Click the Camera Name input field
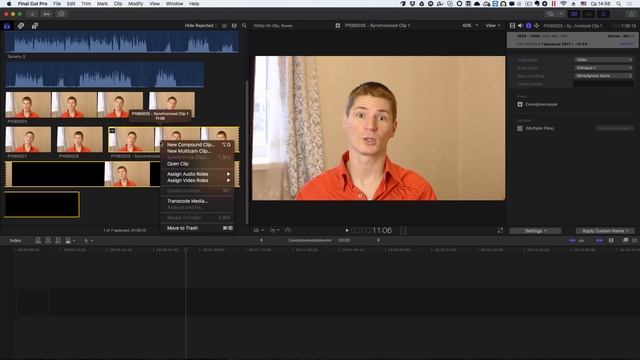This screenshot has width=640, height=360. pos(603,84)
